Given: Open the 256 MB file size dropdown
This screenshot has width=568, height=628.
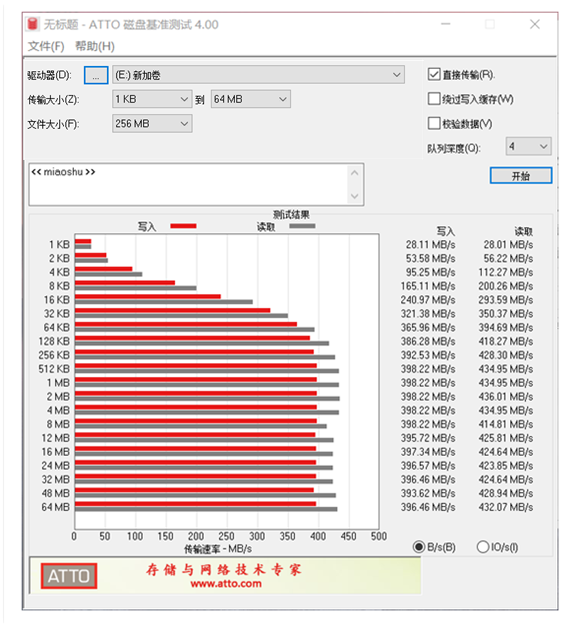Looking at the screenshot, I should [152, 123].
